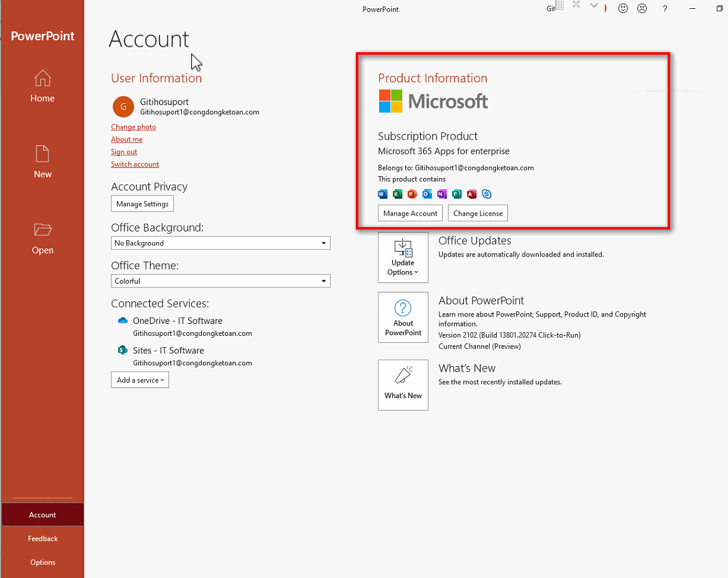Click the user avatar circle with G
728x578 pixels.
click(x=123, y=107)
